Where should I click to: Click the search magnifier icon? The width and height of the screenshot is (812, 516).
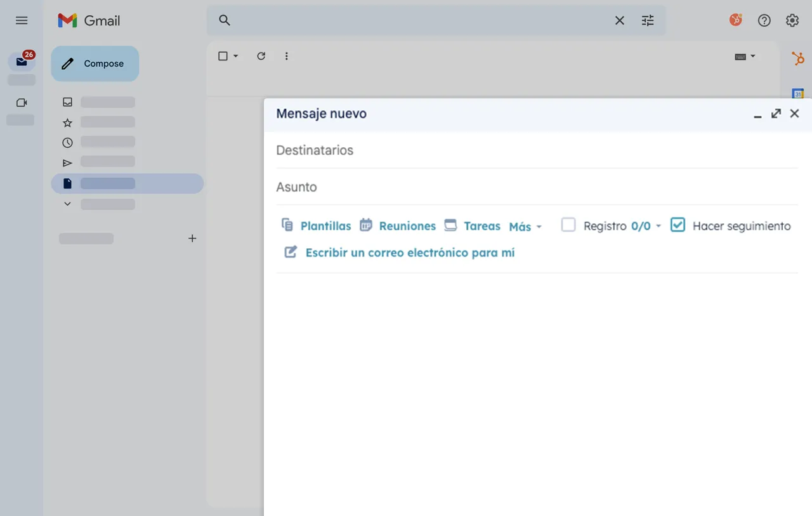click(225, 20)
